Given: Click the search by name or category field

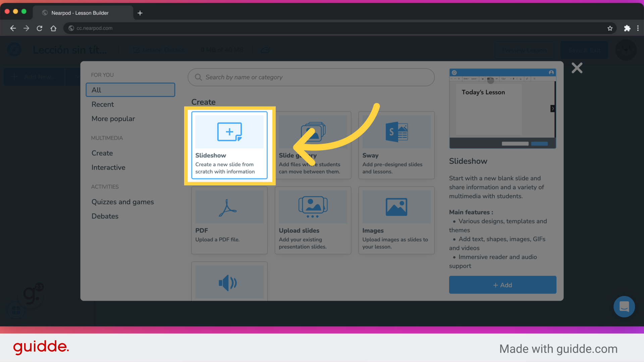Looking at the screenshot, I should (311, 77).
